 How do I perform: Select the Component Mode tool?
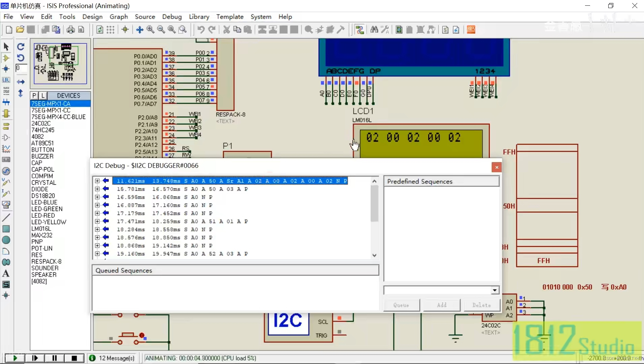pos(6,58)
